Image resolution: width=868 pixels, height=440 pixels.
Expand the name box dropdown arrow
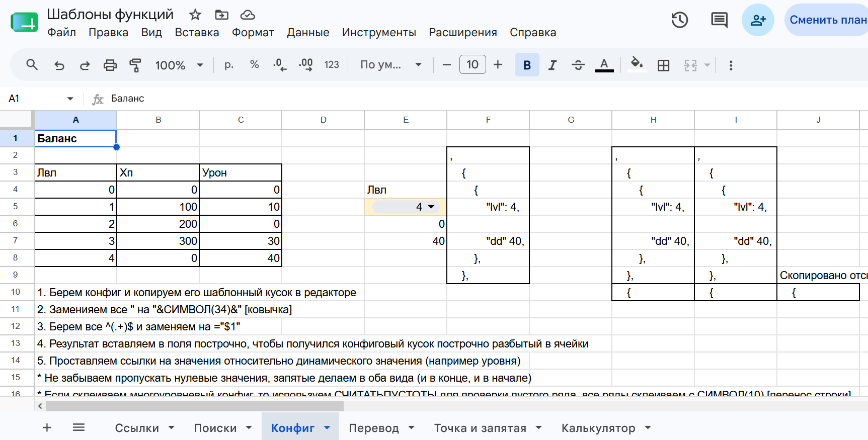(x=70, y=99)
